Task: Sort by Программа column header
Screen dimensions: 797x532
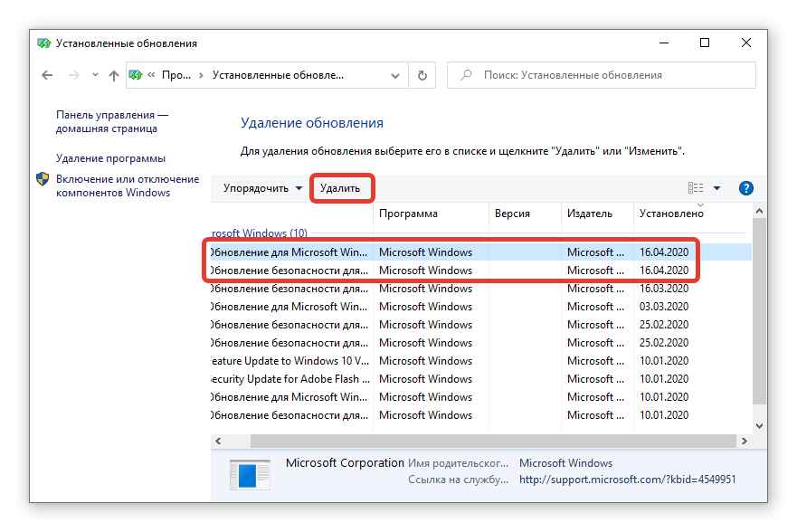Action: [408, 214]
